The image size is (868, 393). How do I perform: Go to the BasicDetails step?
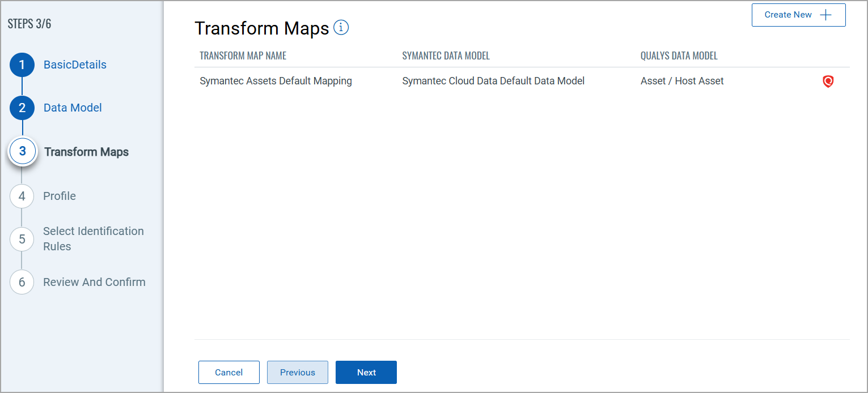pyautogui.click(x=75, y=65)
